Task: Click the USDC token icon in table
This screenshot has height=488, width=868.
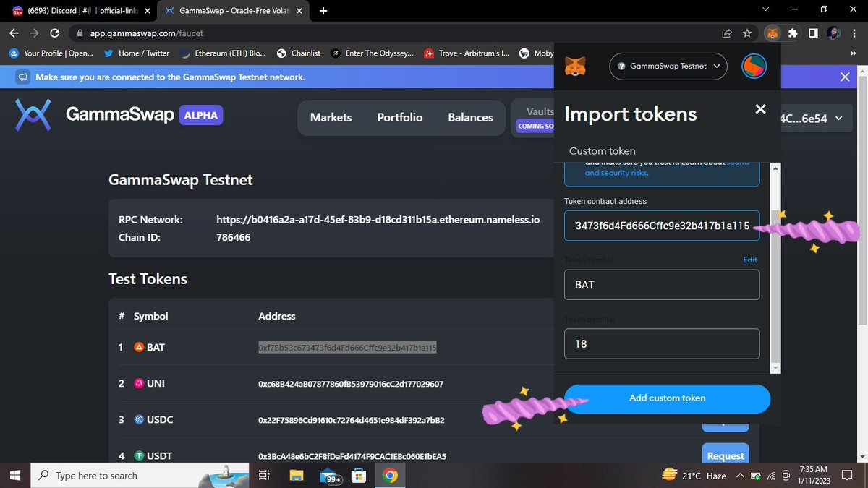Action: [140, 419]
